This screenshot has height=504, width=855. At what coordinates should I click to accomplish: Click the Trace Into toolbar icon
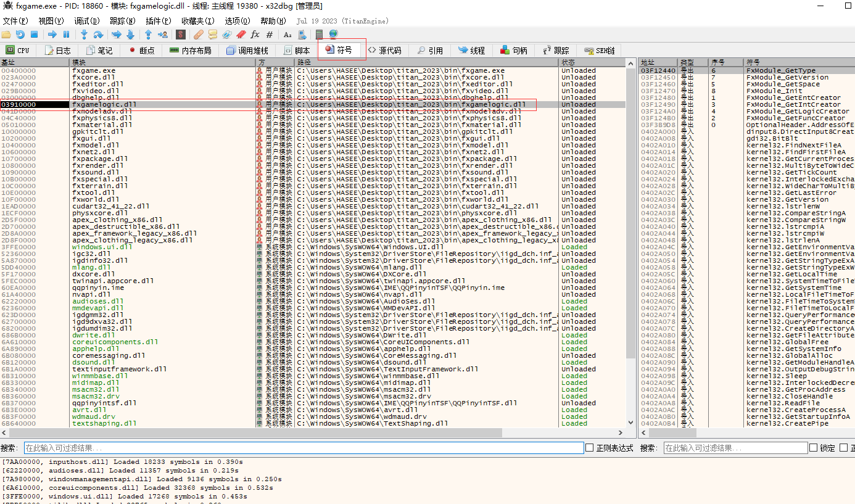116,35
